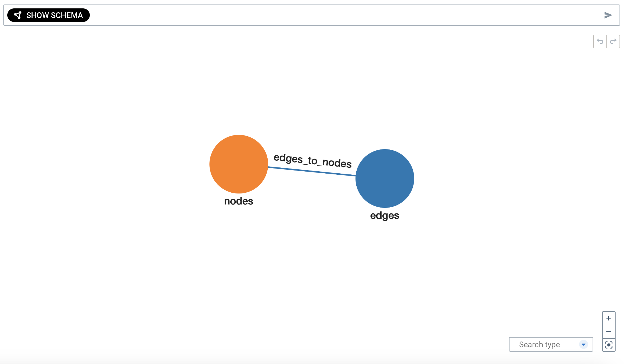Click the graph schema menu item
This screenshot has height=364, width=624.
coord(49,15)
